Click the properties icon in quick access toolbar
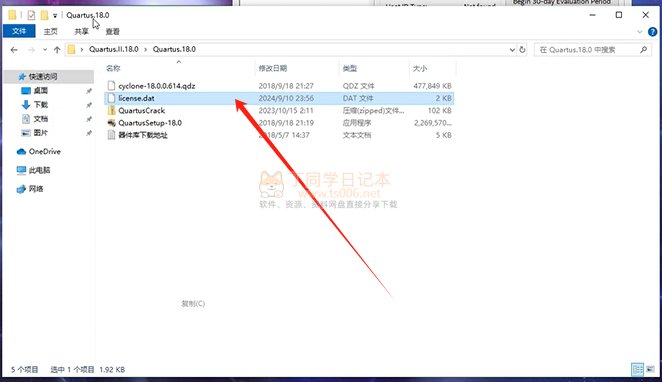 click(31, 15)
